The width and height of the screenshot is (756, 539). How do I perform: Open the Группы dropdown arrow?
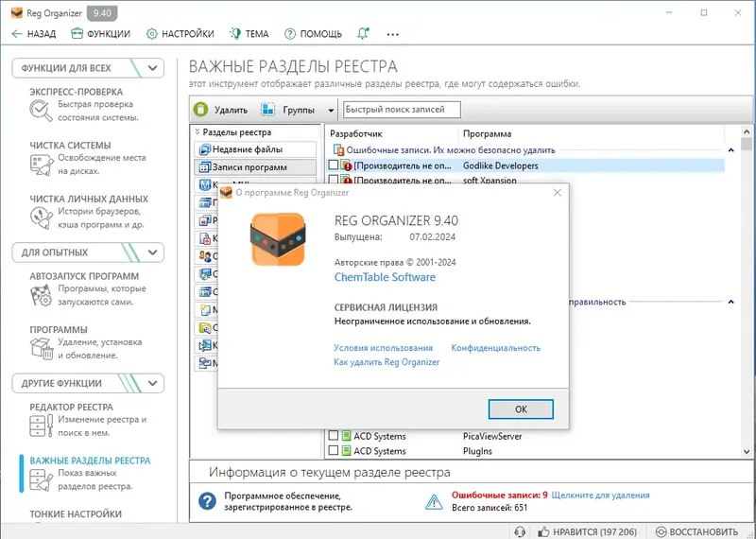pyautogui.click(x=331, y=111)
